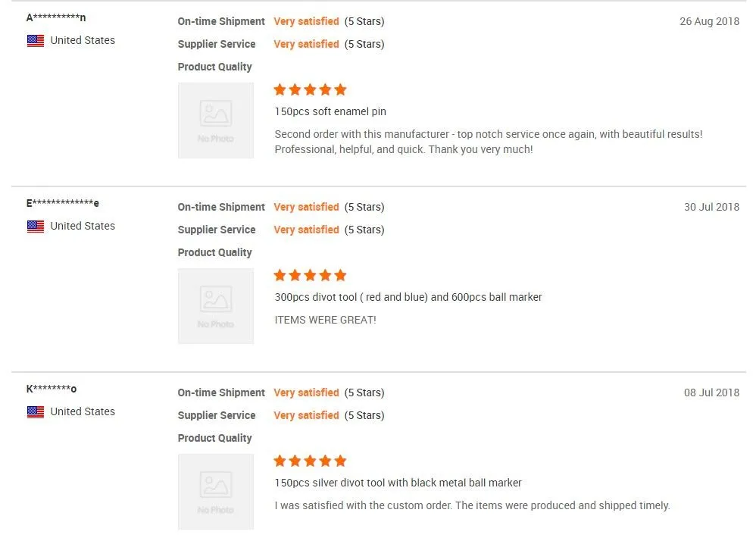Open the No Photo thumbnail in second review
The height and width of the screenshot is (541, 756).
[x=216, y=306]
